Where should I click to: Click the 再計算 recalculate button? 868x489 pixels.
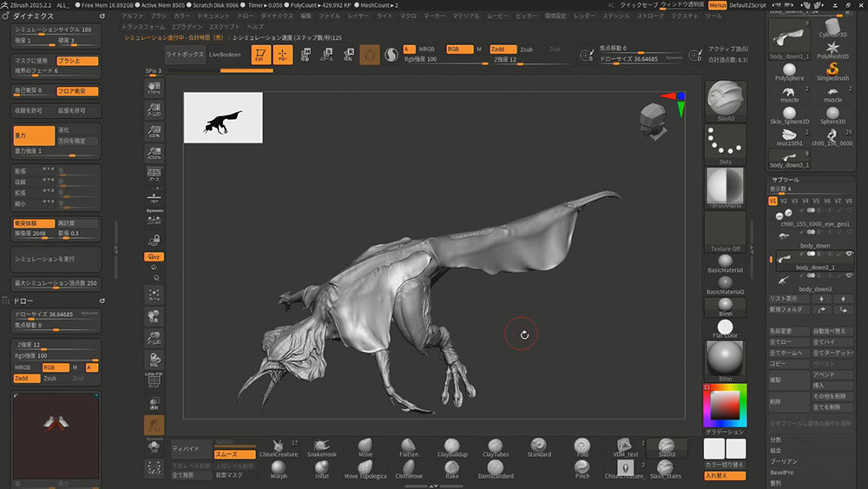(x=77, y=223)
